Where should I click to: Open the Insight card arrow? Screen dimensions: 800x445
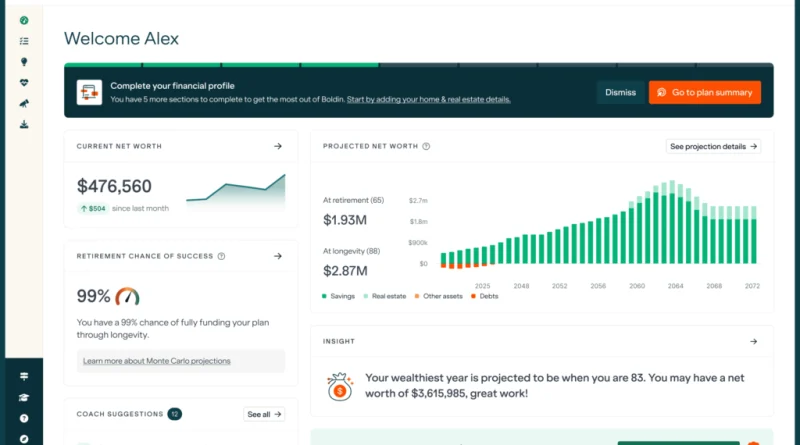[x=753, y=341]
